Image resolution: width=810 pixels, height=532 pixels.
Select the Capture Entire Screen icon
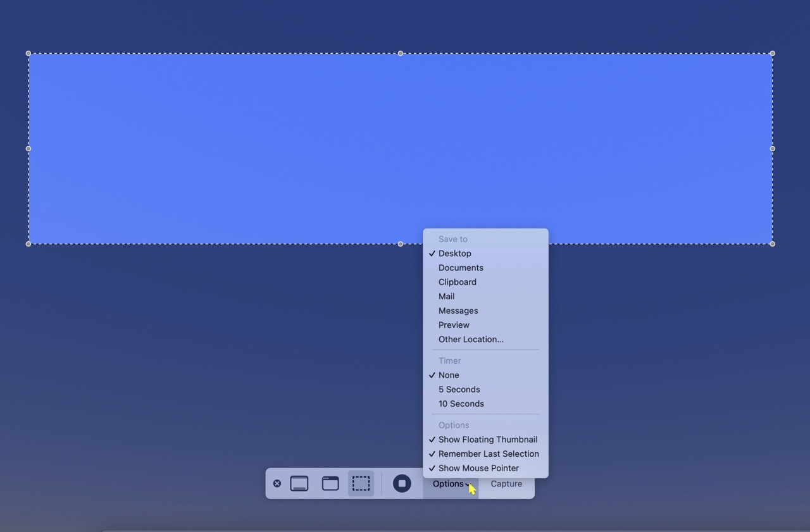pyautogui.click(x=299, y=483)
